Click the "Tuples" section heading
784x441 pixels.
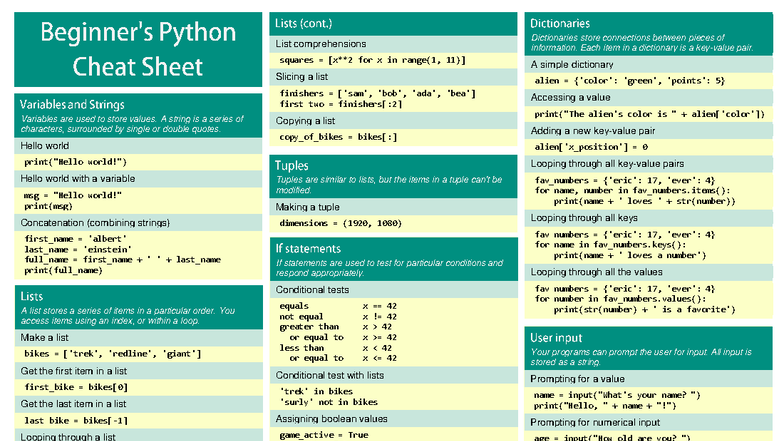coord(292,166)
